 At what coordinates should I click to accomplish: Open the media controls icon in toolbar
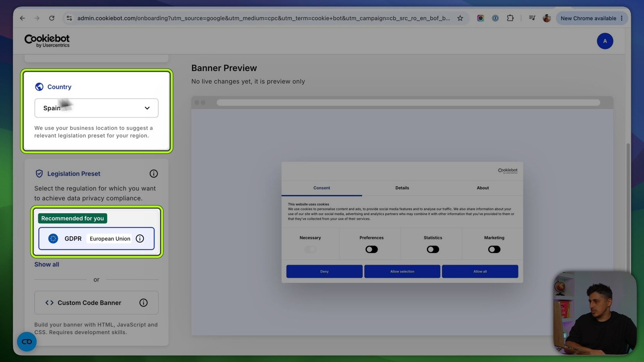click(x=532, y=18)
